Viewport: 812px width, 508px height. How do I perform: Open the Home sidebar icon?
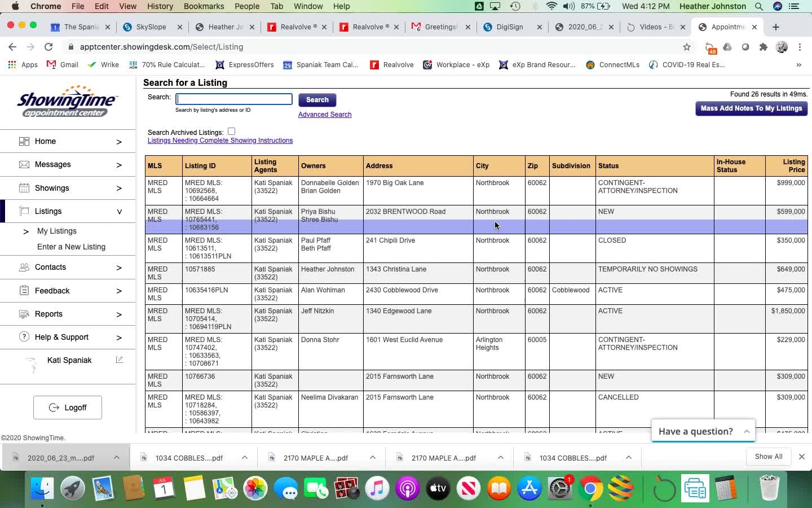point(24,141)
